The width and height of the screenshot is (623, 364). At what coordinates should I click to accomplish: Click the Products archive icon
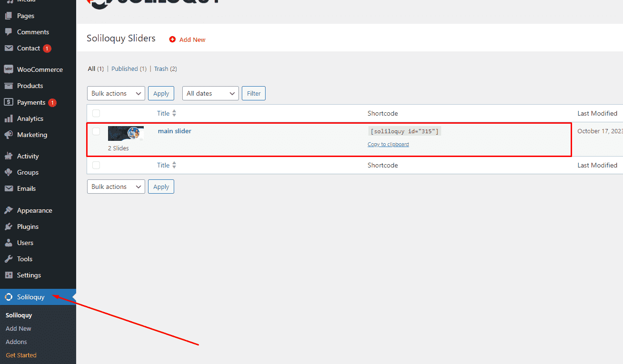coord(8,86)
